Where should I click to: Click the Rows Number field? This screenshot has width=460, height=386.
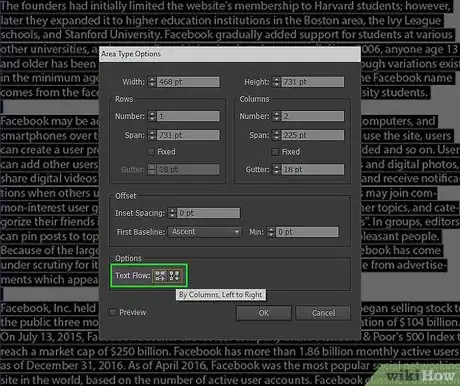[188, 116]
